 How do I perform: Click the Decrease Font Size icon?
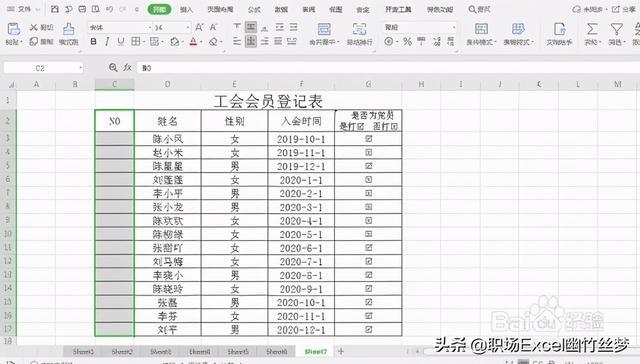pos(213,27)
